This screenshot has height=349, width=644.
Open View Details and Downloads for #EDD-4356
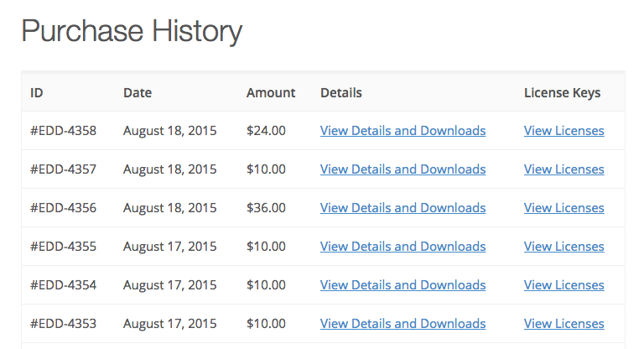coord(402,208)
